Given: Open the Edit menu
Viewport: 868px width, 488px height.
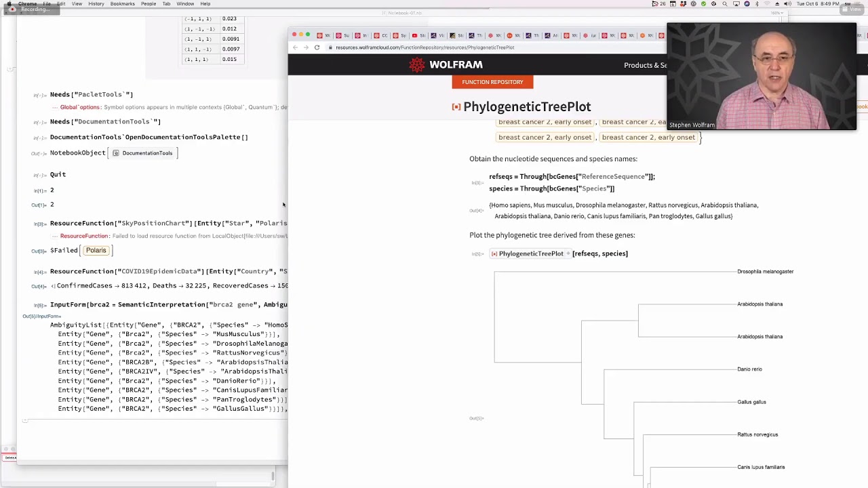Looking at the screenshot, I should 61,4.
